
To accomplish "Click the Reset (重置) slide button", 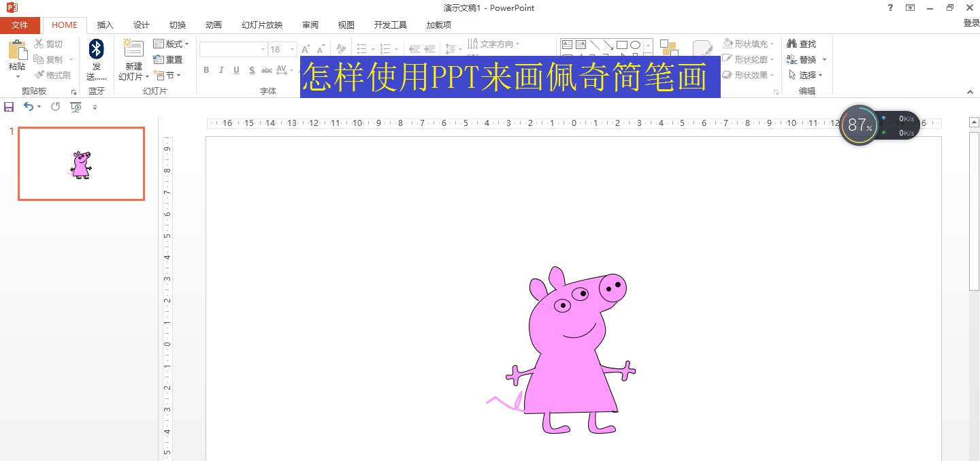I will point(168,60).
